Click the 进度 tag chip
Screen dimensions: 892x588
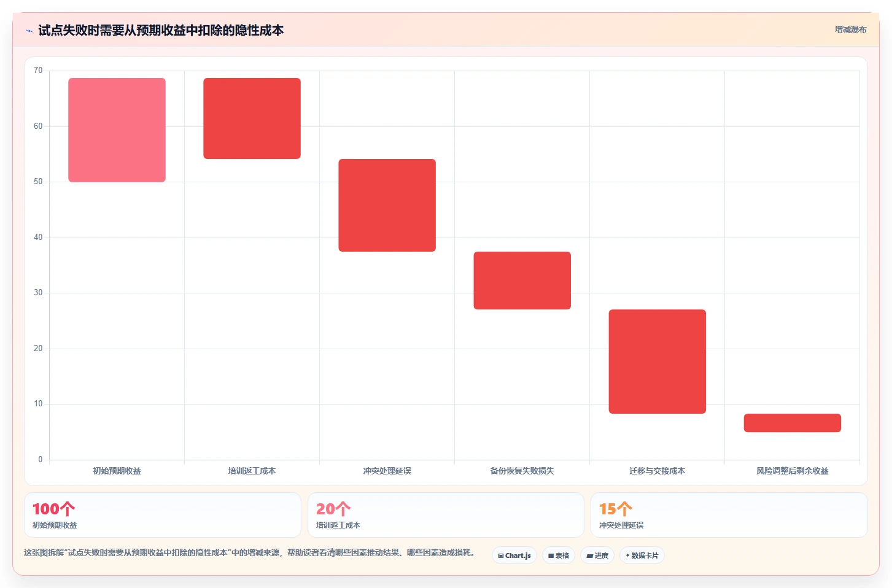[x=597, y=555]
